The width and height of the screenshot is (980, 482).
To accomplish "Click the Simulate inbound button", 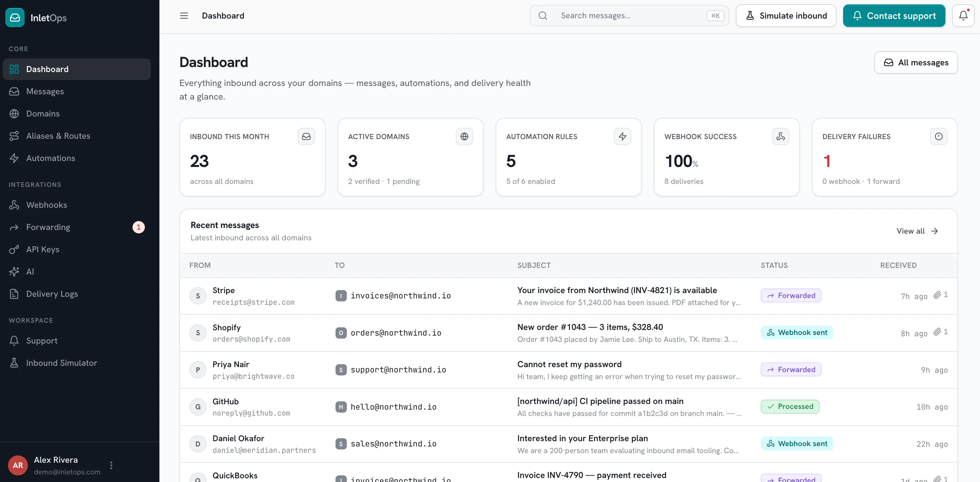I will point(786,16).
